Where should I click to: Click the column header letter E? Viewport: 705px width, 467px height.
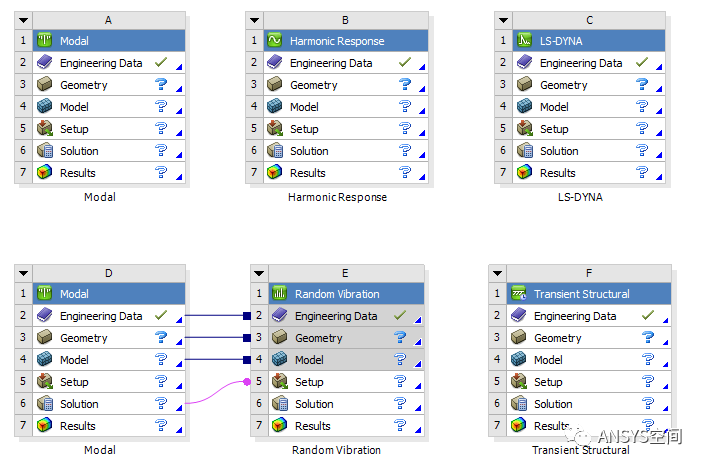[345, 273]
